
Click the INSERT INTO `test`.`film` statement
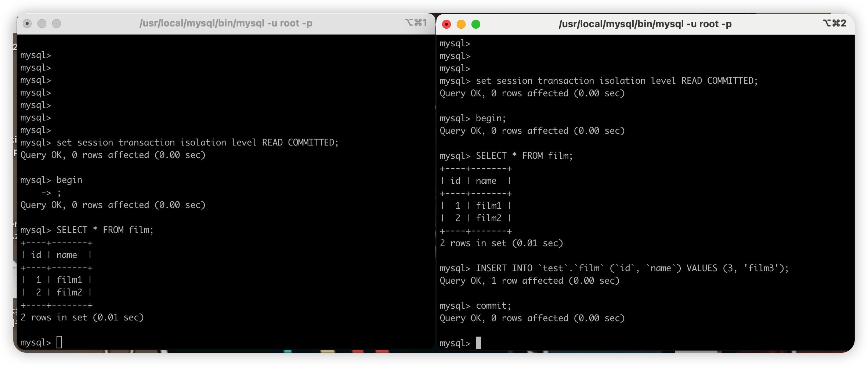(632, 268)
